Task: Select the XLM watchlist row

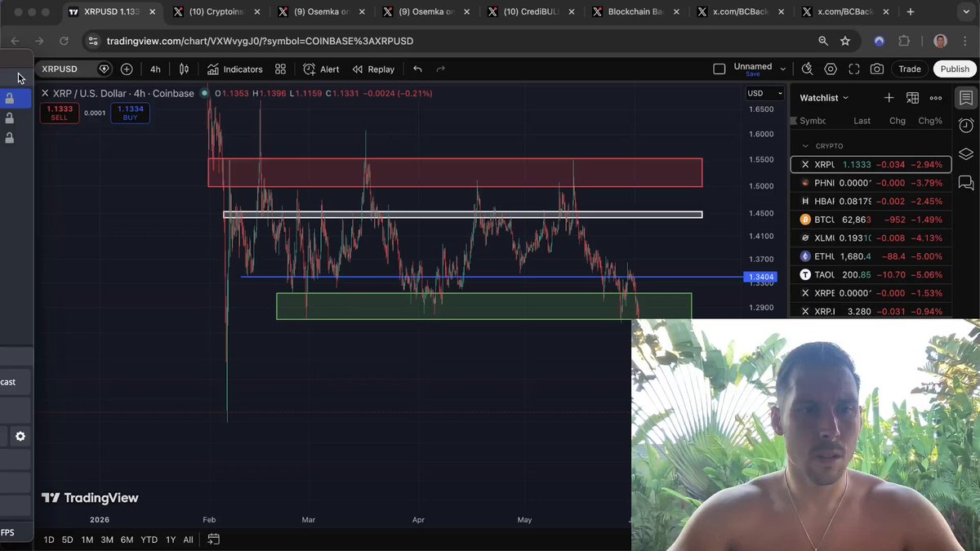Action: pos(871,238)
